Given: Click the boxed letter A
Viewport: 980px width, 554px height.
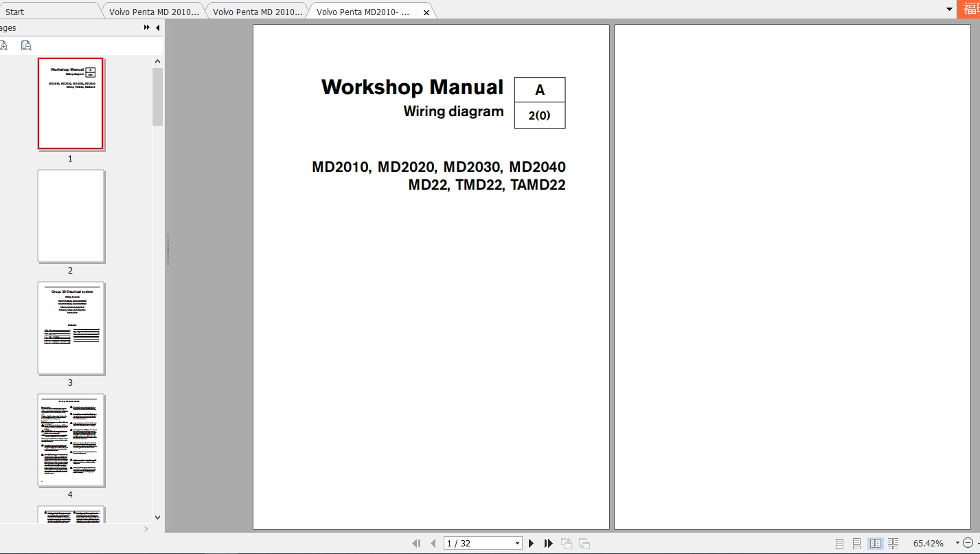Looking at the screenshot, I should coord(540,90).
